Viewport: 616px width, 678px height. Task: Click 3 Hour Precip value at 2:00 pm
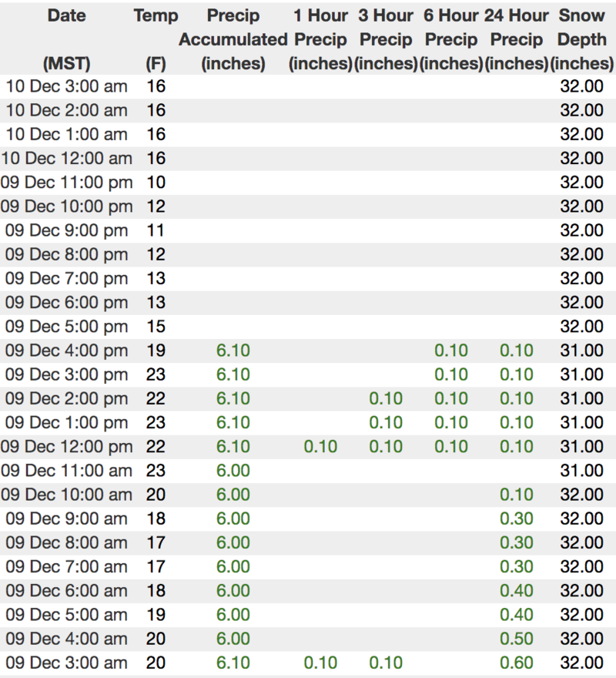386,398
